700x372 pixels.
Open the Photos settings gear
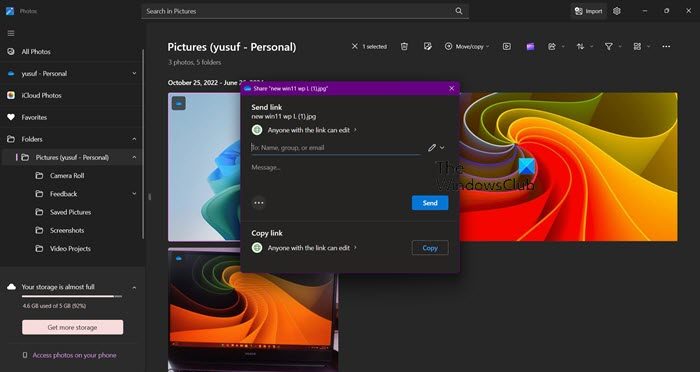(x=617, y=11)
